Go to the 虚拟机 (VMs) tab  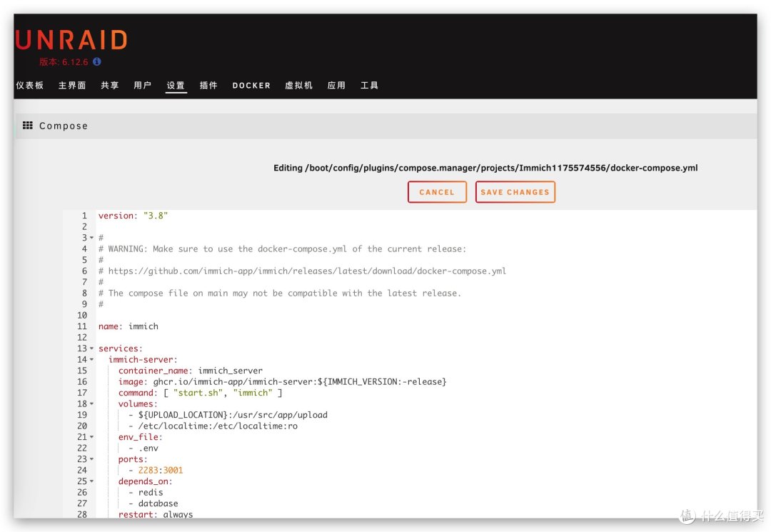(x=298, y=85)
